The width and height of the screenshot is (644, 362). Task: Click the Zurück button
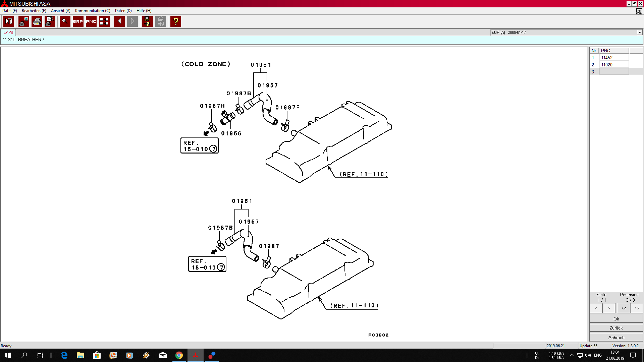click(x=616, y=328)
